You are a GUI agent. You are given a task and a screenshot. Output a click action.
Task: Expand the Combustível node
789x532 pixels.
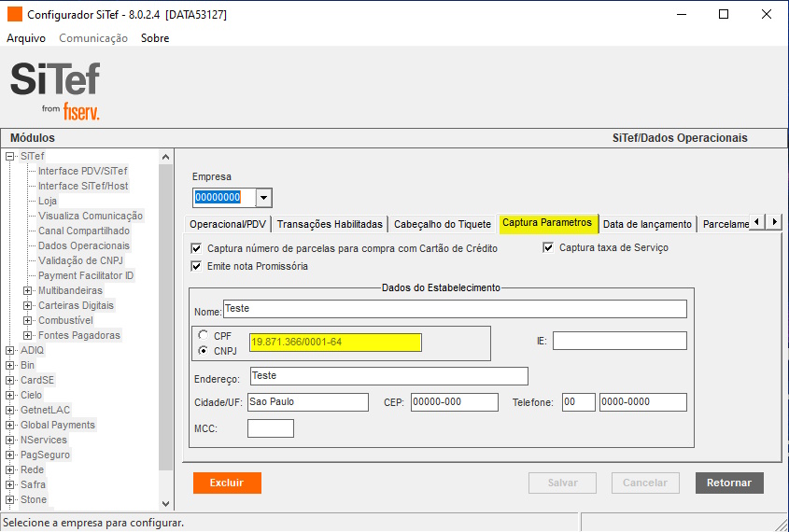[28, 320]
